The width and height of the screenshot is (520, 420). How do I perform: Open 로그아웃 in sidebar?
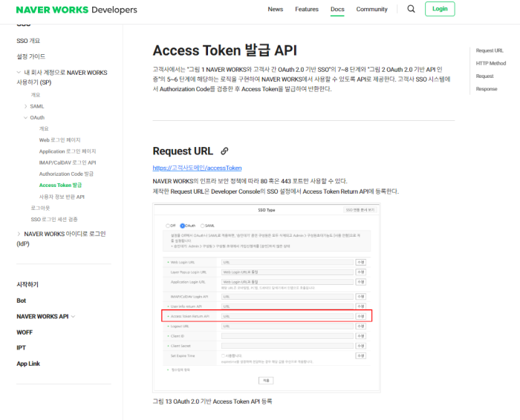[40, 208]
